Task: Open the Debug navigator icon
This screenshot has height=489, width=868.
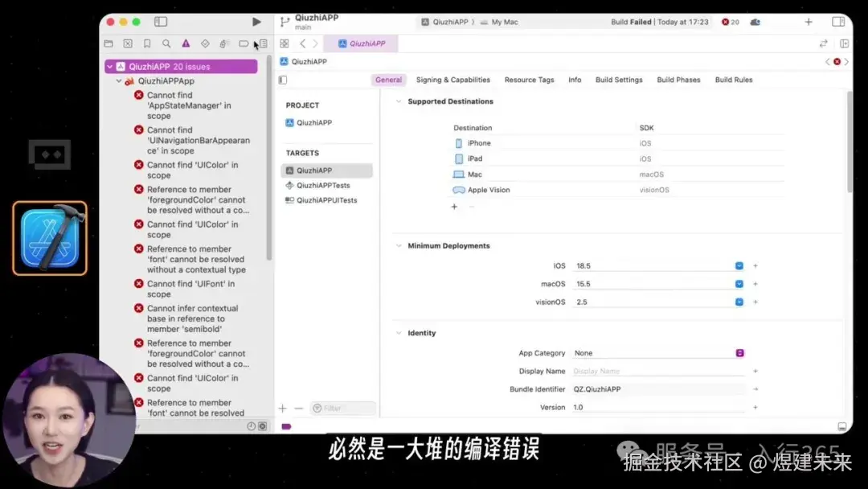Action: 223,43
